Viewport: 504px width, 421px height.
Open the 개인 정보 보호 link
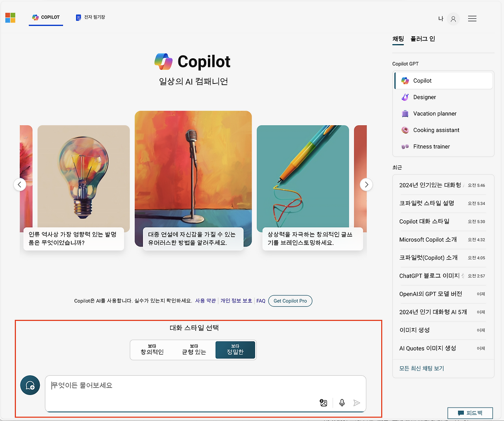click(x=236, y=300)
